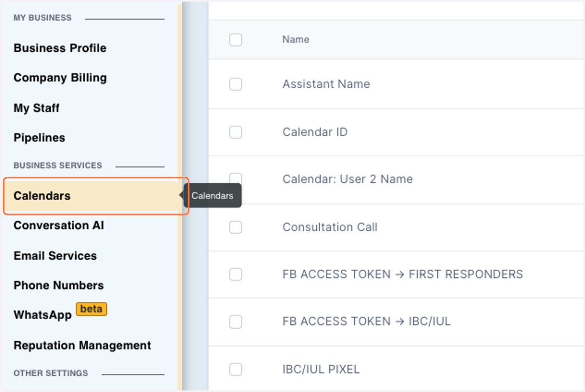Click FB ACCESS TOKEN → IBC/IUL text
This screenshot has width=585, height=392.
pos(367,322)
